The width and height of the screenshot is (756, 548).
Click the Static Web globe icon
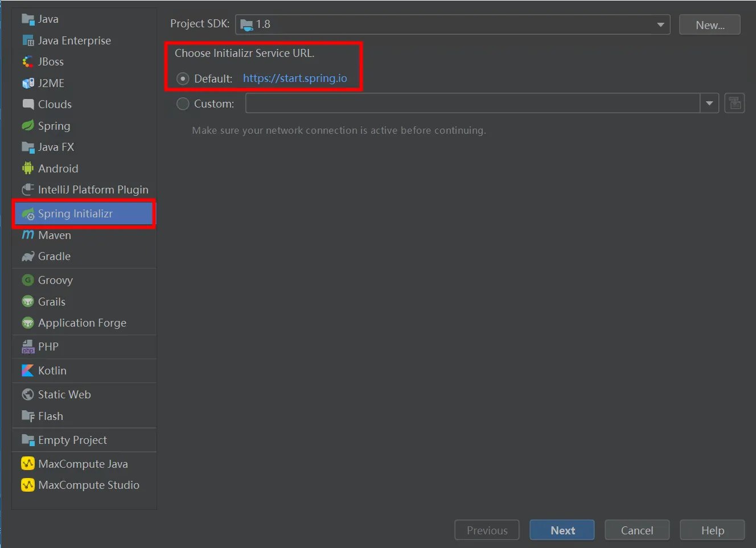click(x=28, y=394)
